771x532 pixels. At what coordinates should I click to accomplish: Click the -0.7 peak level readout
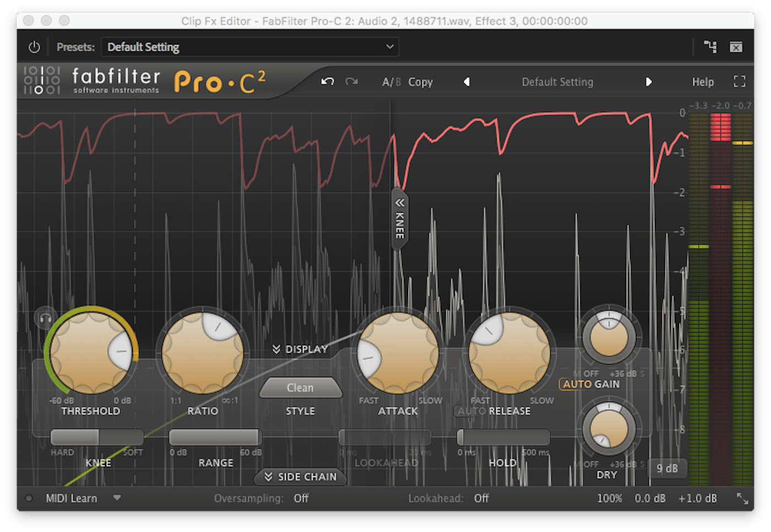pos(743,105)
